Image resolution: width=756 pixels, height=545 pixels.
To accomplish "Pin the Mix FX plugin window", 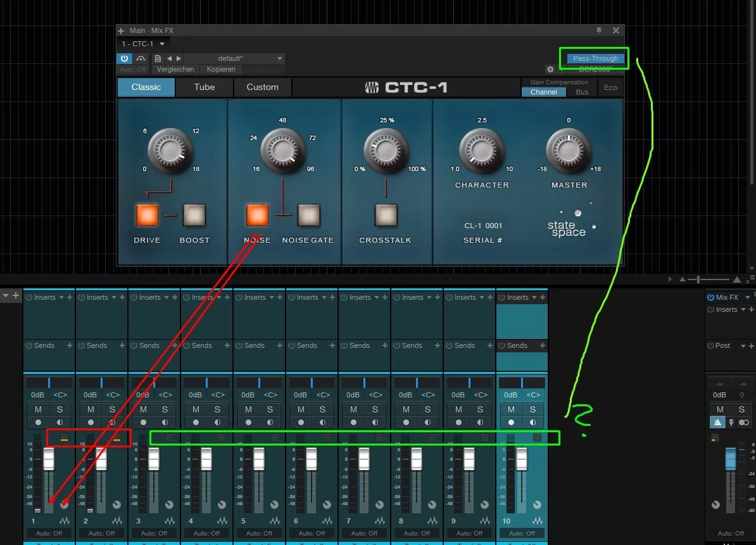I will [x=599, y=30].
